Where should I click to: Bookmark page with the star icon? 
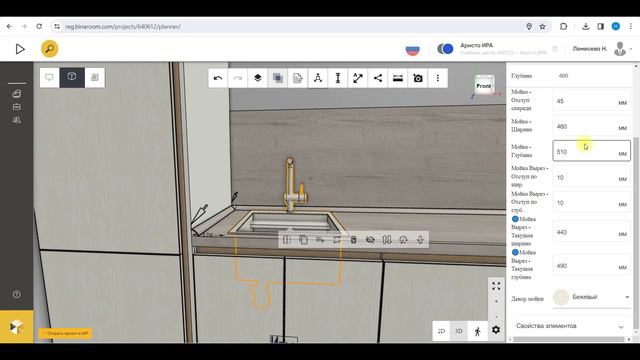(542, 27)
